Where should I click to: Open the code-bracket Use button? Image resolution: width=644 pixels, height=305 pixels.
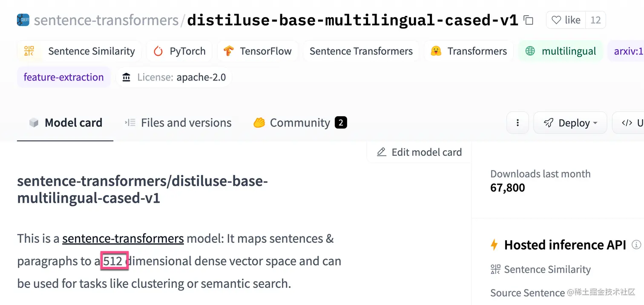click(628, 123)
